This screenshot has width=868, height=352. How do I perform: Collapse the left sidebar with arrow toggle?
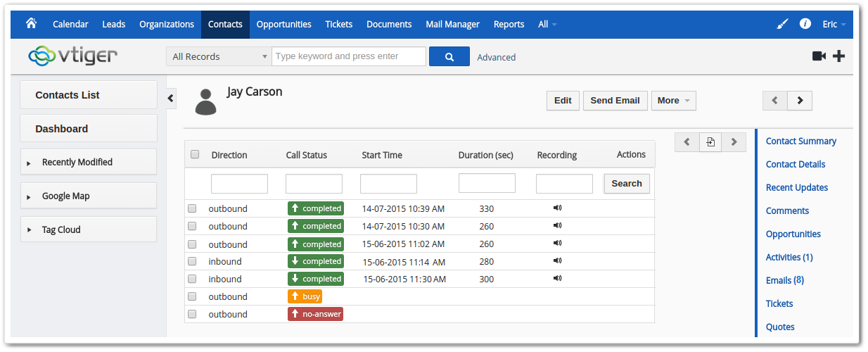pos(171,99)
